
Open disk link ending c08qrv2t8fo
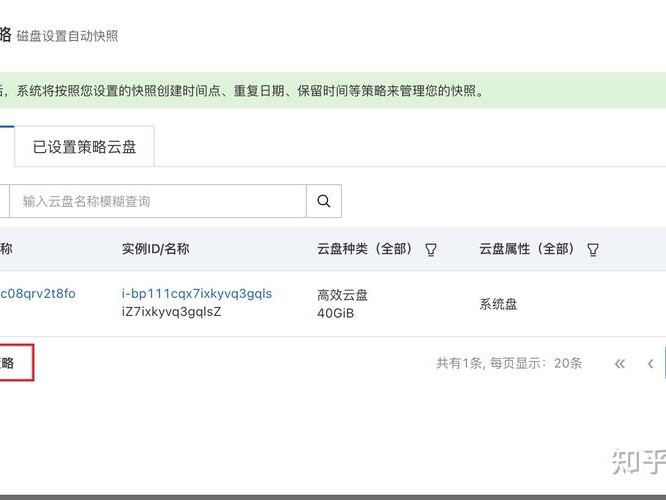38,294
